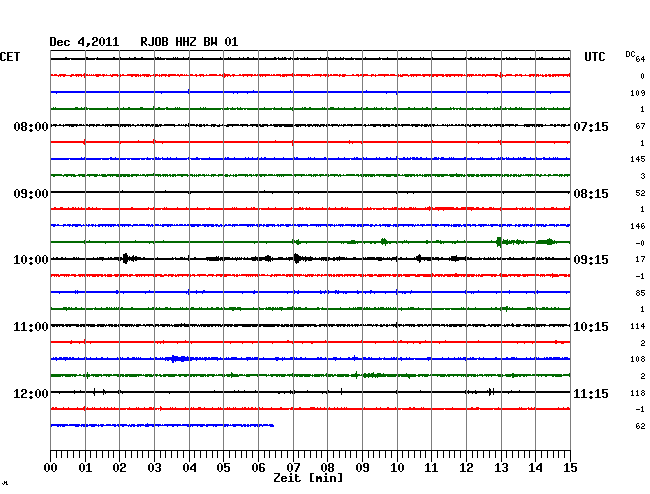This screenshot has height=494, width=650.
Task: Click minute tick label "10" on the bottom axis
Action: pos(397,467)
